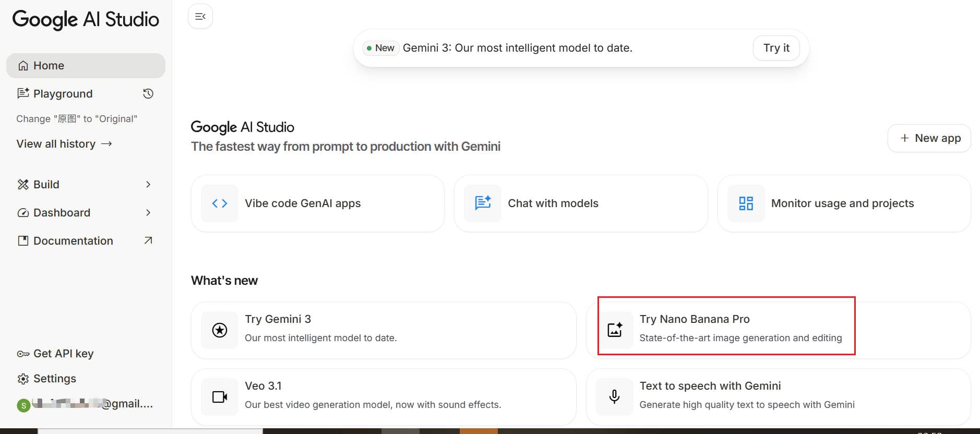The width and height of the screenshot is (980, 434).
Task: Open Monitor usage and projects card
Action: [844, 203]
